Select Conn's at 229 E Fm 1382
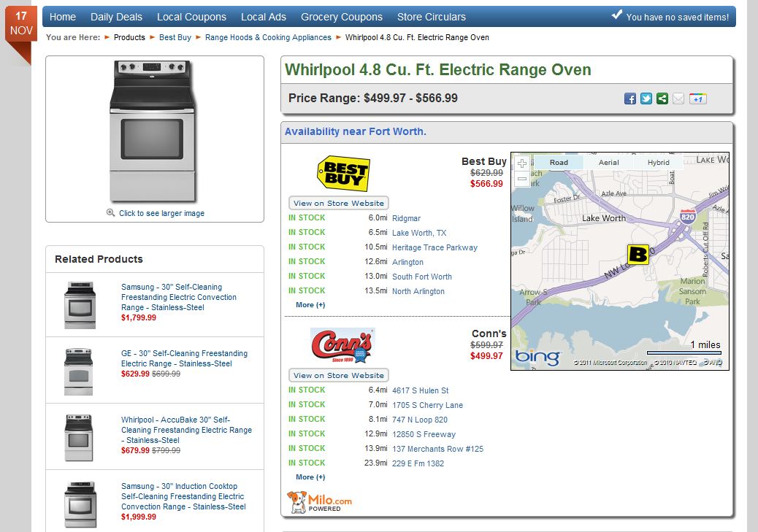 coord(418,463)
